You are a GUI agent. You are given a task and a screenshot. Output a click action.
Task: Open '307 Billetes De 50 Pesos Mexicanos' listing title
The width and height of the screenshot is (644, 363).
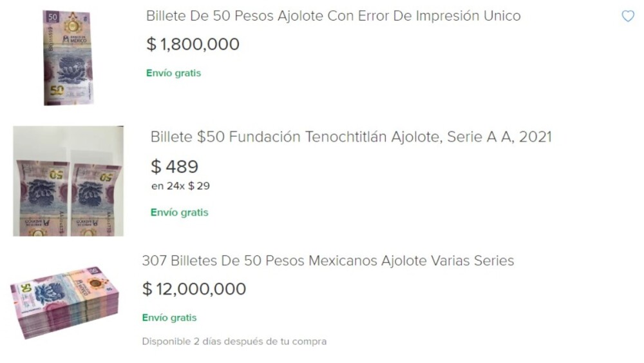pos(328,261)
